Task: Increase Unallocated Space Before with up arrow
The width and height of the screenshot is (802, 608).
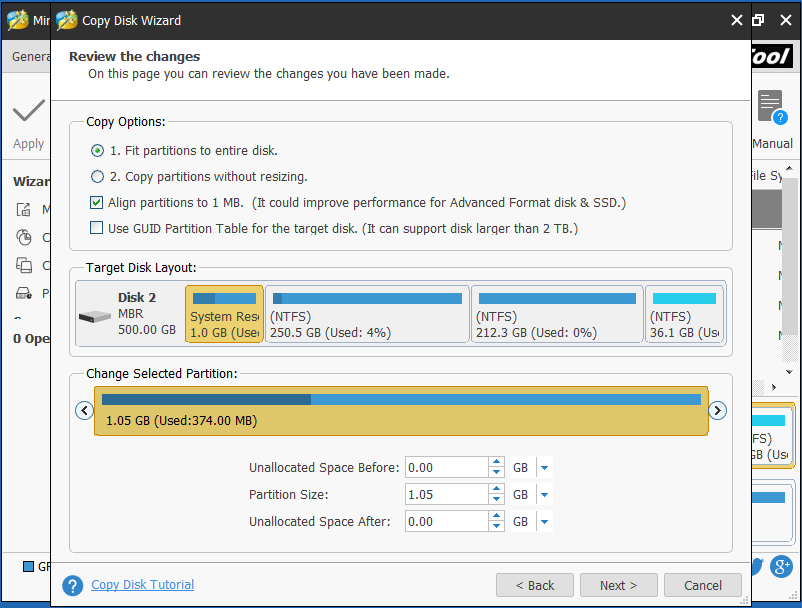Action: (496, 462)
